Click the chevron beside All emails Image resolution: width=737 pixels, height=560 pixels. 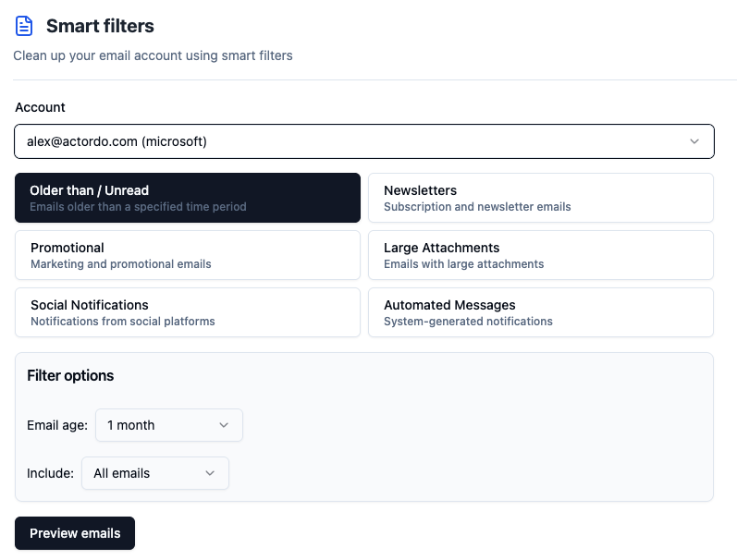210,473
